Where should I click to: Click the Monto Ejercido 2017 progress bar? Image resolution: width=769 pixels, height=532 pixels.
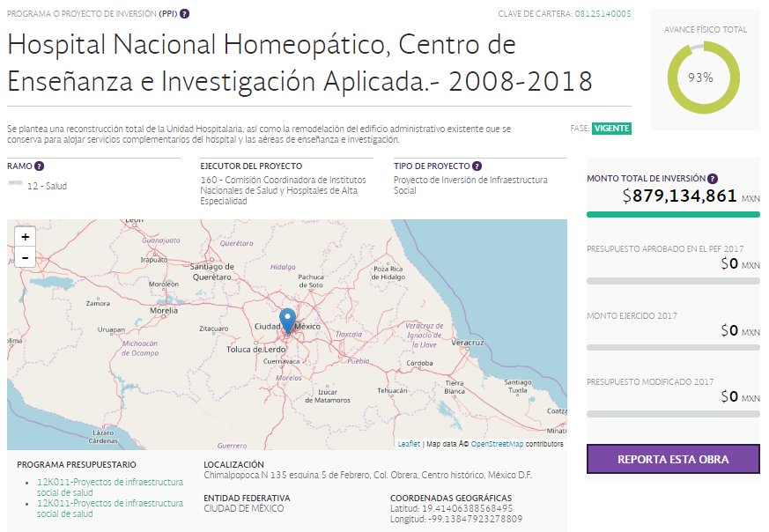[x=673, y=348]
